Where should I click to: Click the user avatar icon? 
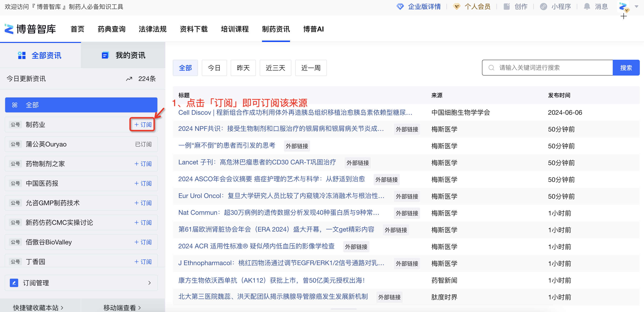pos(624,7)
